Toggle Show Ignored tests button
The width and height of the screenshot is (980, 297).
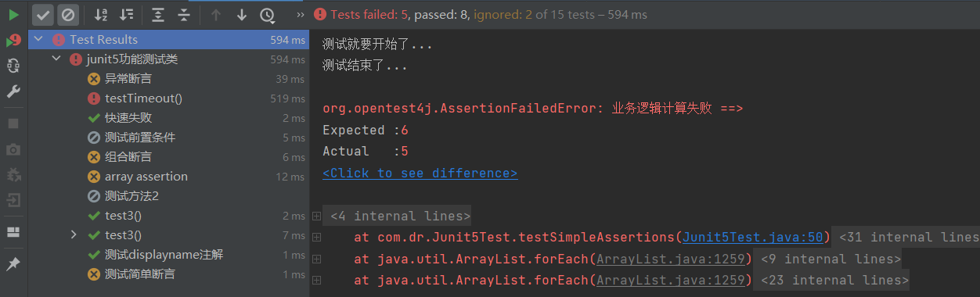68,15
